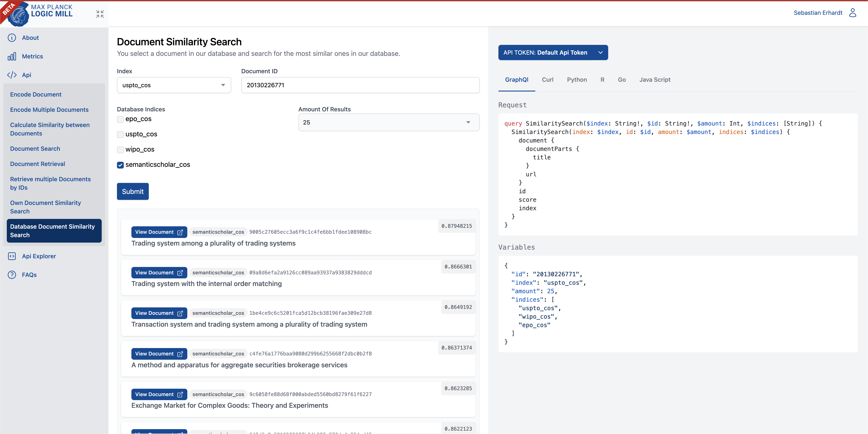The height and width of the screenshot is (434, 868).
Task: Open external link icon for score 0.8649192 result
Action: (180, 314)
